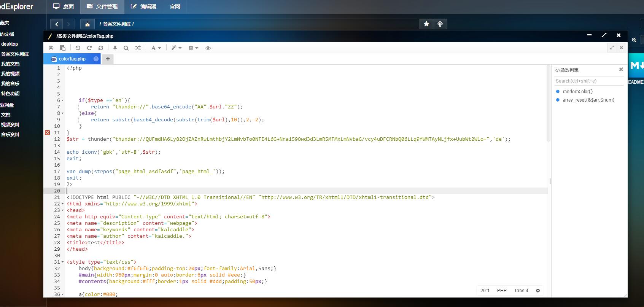Image resolution: width=644 pixels, height=307 pixels.
Task: Open the font size dropdown
Action: pos(156,48)
